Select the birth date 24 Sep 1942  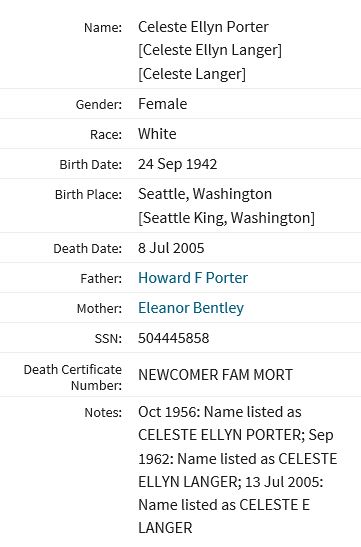tap(178, 164)
